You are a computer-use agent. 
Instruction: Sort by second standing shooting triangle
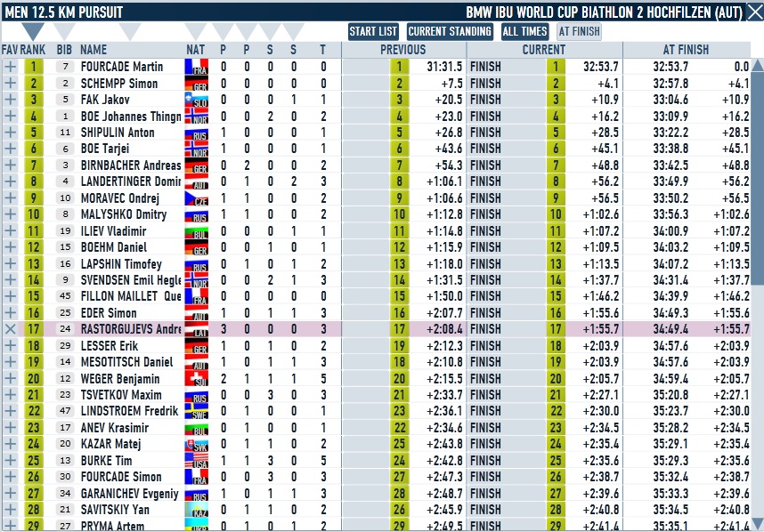pos(293,30)
